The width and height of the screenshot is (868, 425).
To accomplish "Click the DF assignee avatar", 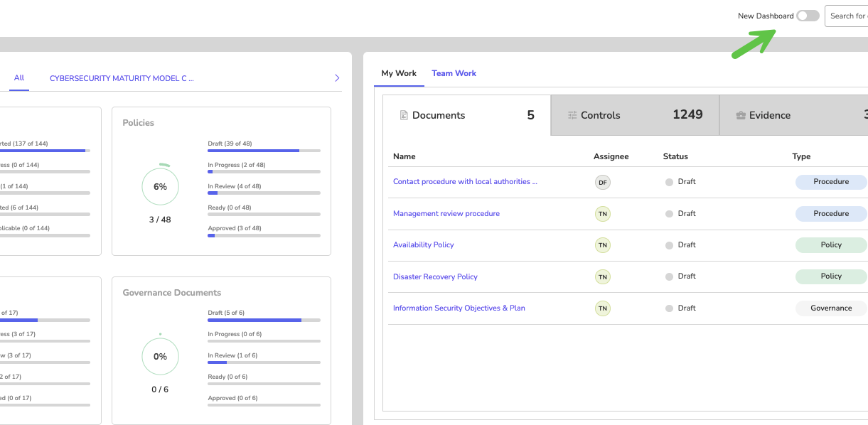I will tap(603, 183).
